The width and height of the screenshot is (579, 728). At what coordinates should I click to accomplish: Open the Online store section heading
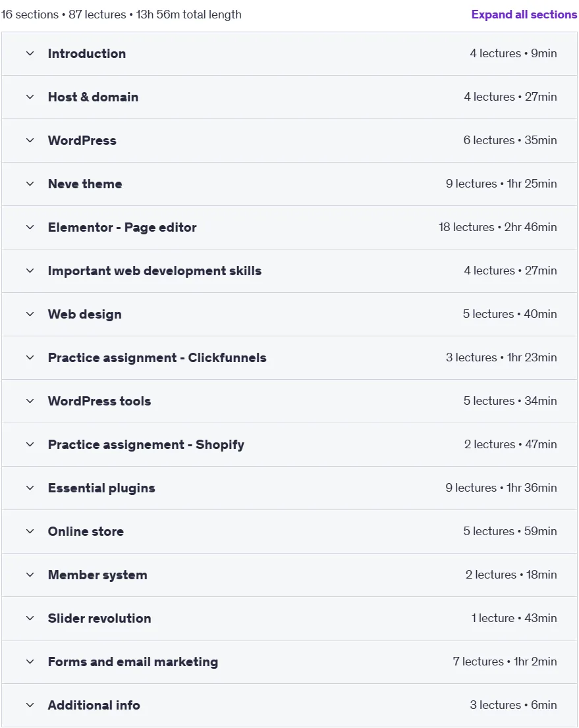coord(86,532)
